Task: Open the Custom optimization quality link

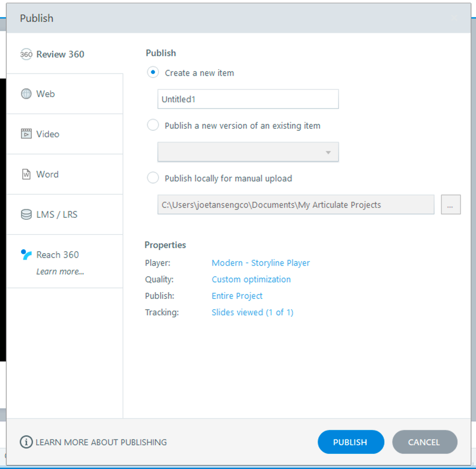Action: [x=251, y=279]
